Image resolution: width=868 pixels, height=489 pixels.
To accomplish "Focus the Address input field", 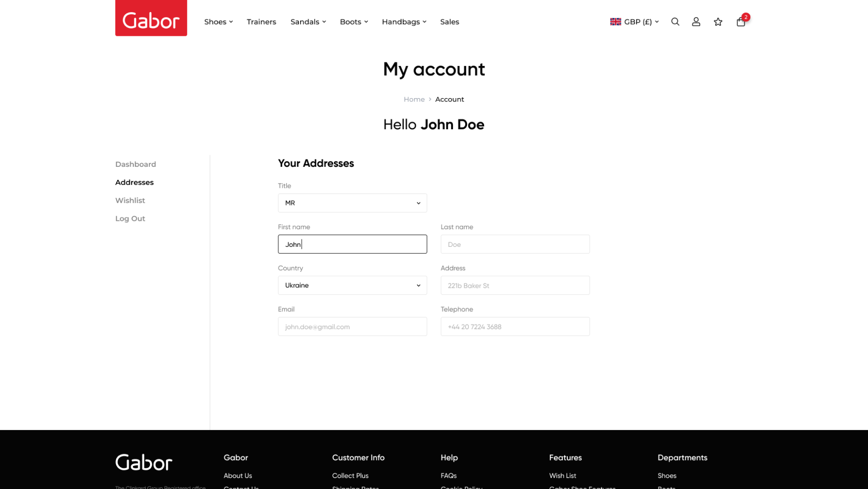I will (x=515, y=285).
